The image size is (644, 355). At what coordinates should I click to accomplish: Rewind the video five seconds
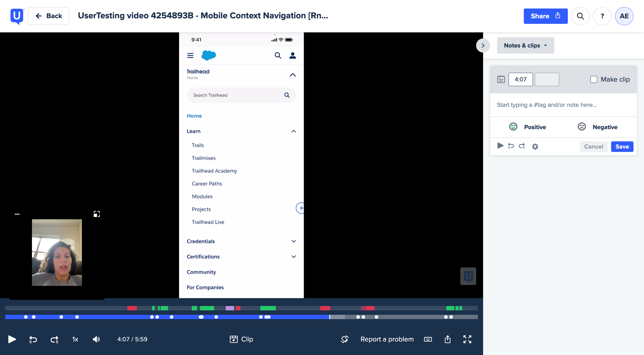(33, 340)
